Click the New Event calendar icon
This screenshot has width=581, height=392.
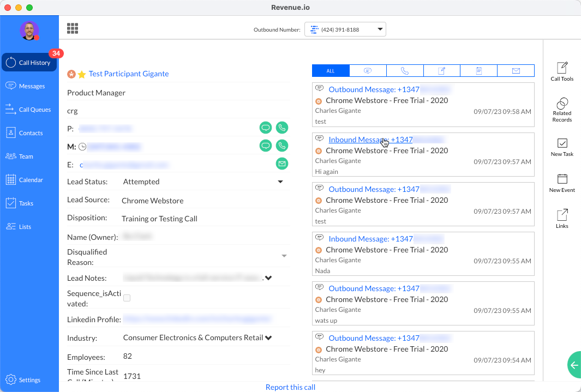click(562, 179)
